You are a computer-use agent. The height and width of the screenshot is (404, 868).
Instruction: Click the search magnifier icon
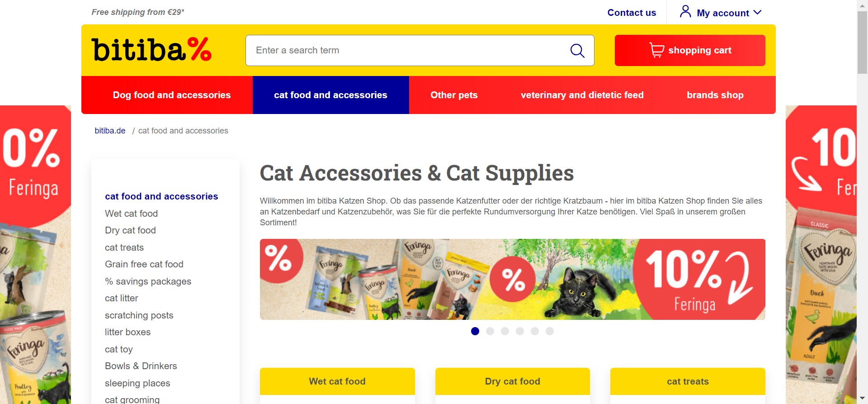coord(577,51)
